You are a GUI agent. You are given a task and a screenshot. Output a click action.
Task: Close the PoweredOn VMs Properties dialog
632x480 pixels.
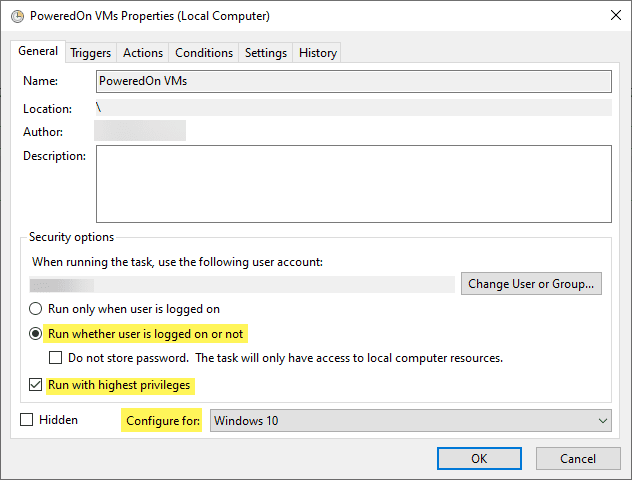click(x=609, y=16)
